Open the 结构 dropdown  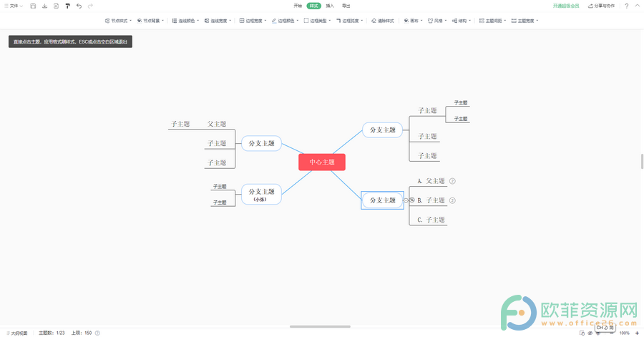click(x=462, y=21)
